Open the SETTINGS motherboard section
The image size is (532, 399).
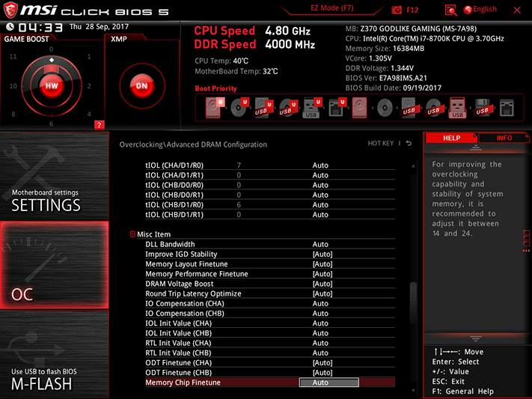(x=55, y=176)
